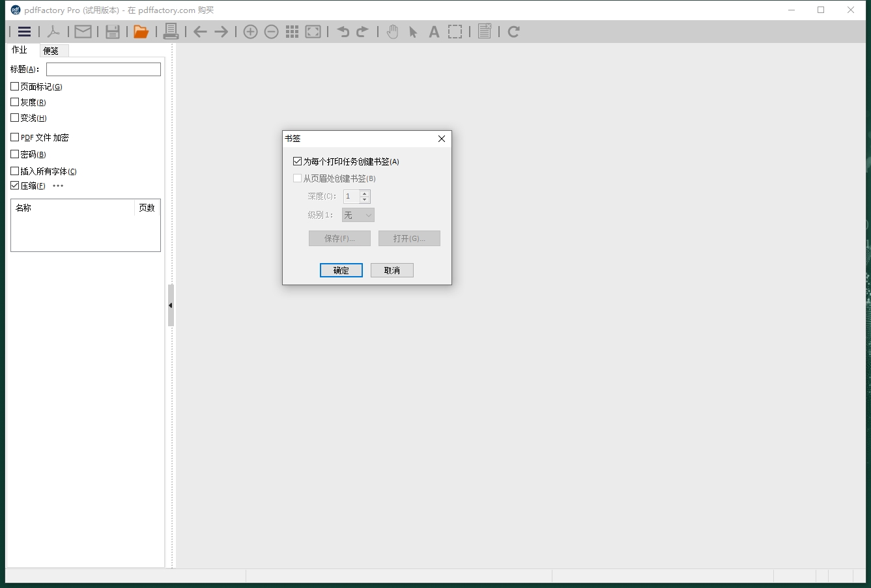
Task: Open the 级别 1 dropdown
Action: [x=358, y=215]
